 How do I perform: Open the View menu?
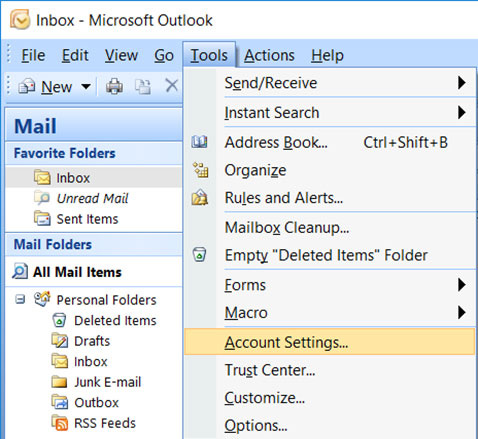pyautogui.click(x=121, y=55)
